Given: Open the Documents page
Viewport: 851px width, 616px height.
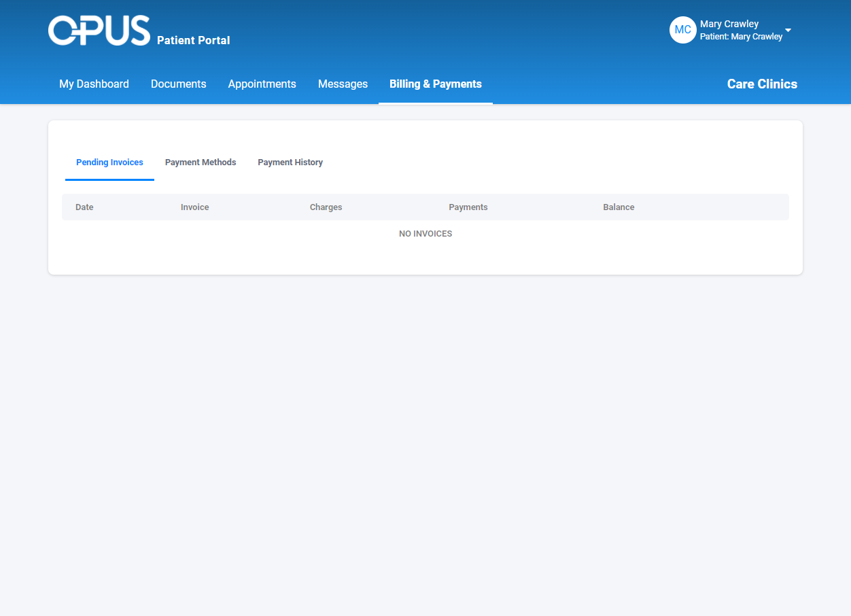Looking at the screenshot, I should point(179,84).
